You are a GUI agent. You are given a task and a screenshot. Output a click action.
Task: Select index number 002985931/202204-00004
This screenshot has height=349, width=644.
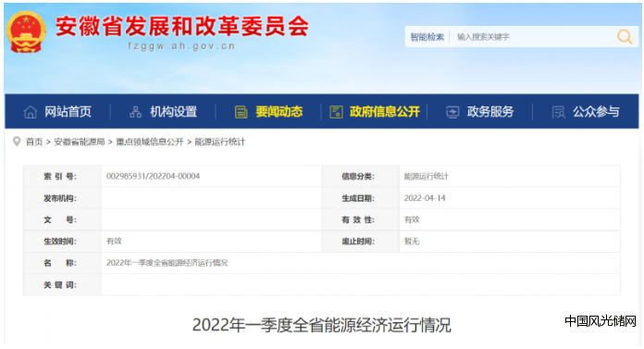(153, 176)
